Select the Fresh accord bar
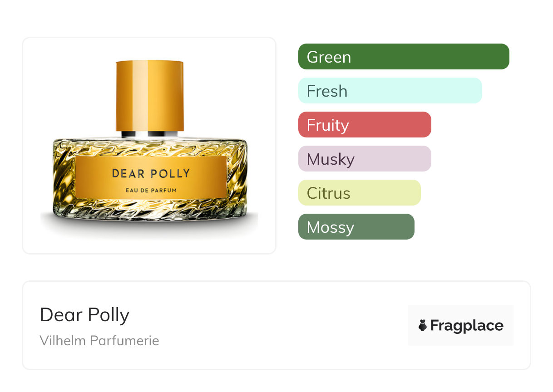The image size is (553, 392). coord(390,91)
